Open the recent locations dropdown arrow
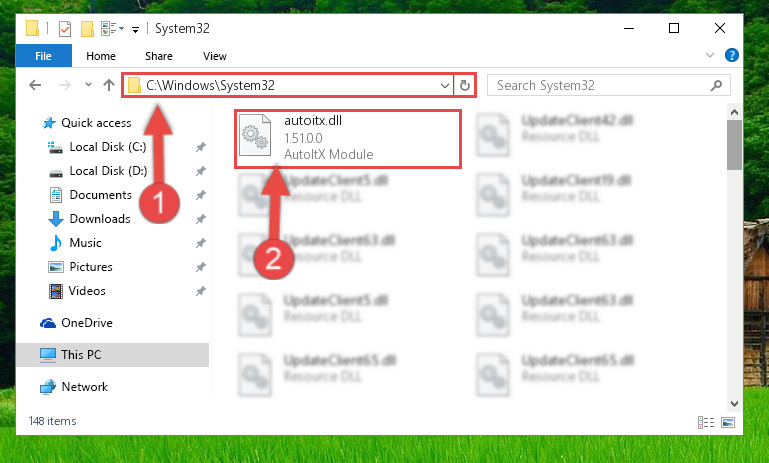769x463 pixels. coord(88,85)
